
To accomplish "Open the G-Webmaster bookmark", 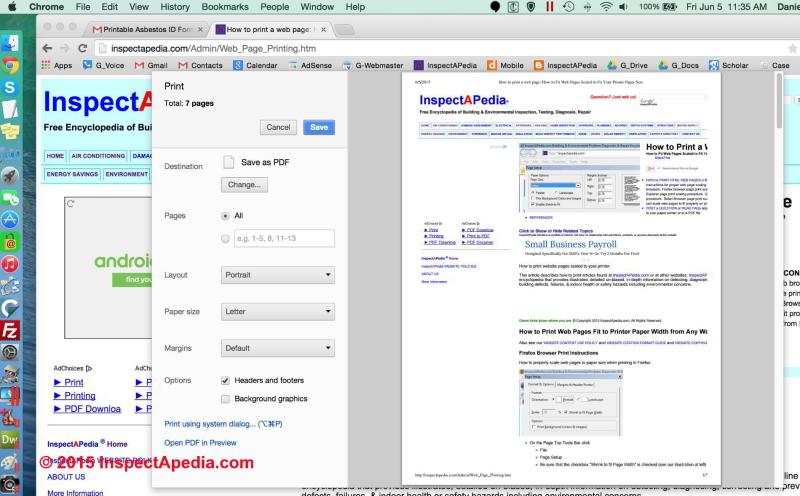I will click(x=373, y=65).
